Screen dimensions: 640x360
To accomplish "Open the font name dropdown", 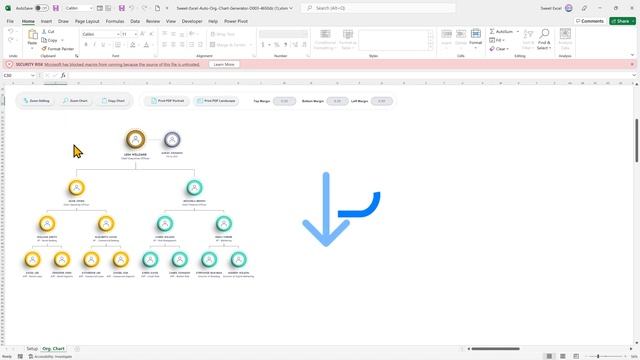I will click(x=118, y=34).
